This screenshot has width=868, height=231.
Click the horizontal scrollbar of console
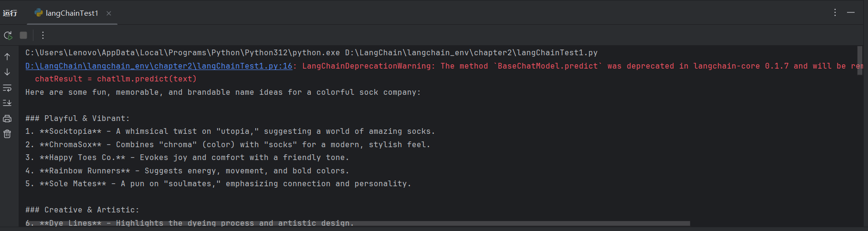click(x=357, y=223)
